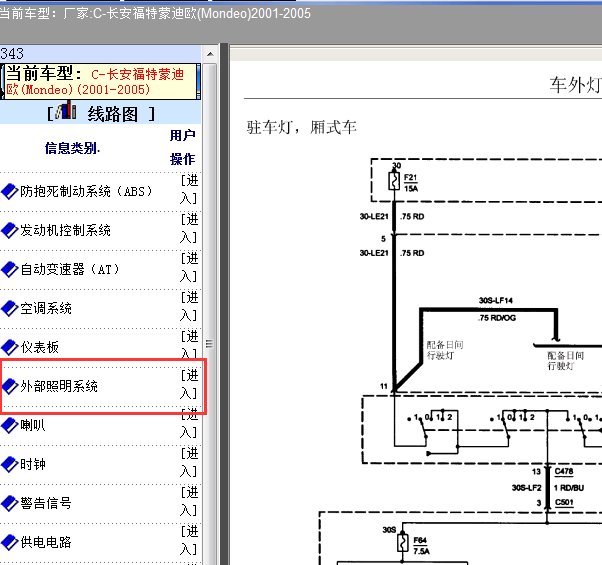Click the 线路图 heading
The image size is (602, 565).
pos(112,114)
